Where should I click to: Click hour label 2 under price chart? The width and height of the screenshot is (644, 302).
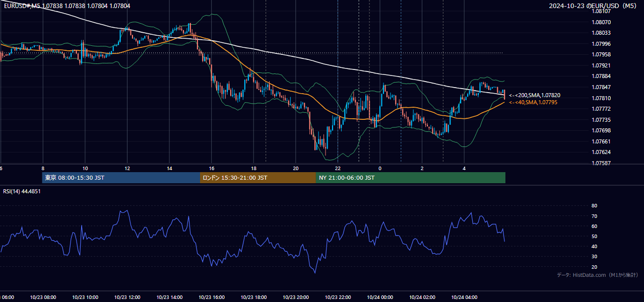(x=422, y=168)
